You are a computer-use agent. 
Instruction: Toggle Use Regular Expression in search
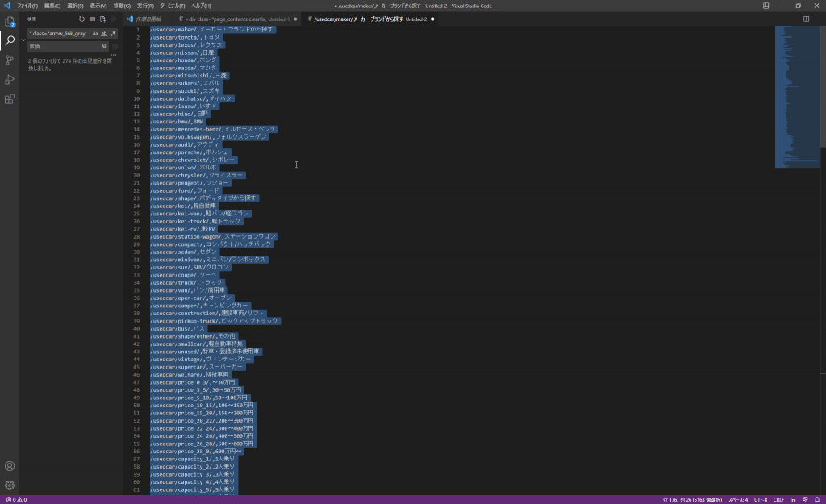113,34
